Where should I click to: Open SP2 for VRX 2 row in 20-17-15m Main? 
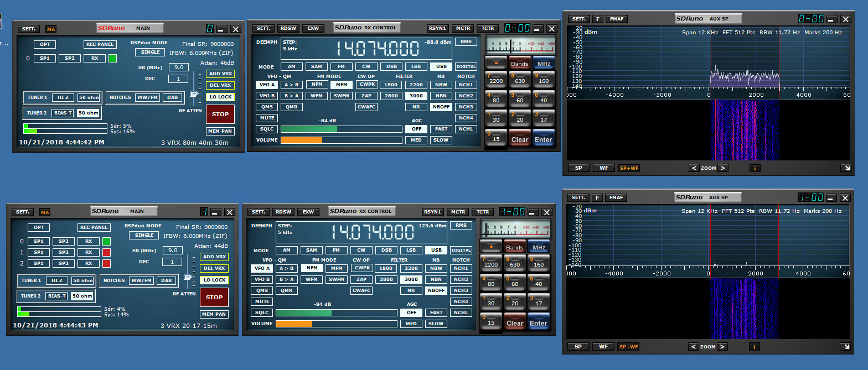point(64,263)
